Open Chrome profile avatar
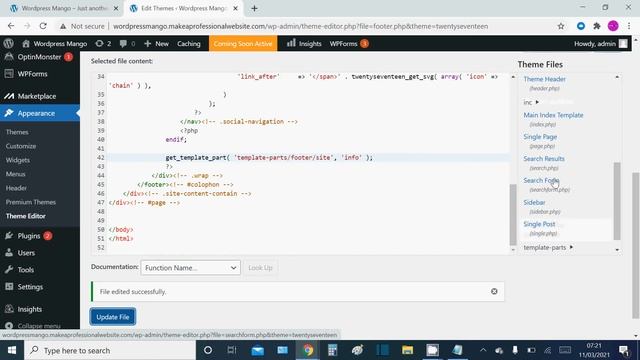The height and width of the screenshot is (360, 640). point(613,26)
